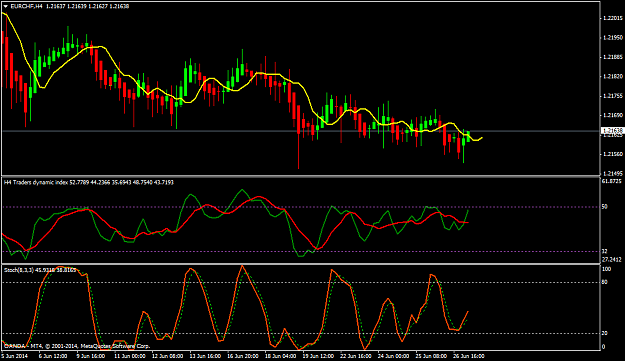Click the 24 Jun 00:00 time label
Screen dimensions: 625x361
(394, 356)
